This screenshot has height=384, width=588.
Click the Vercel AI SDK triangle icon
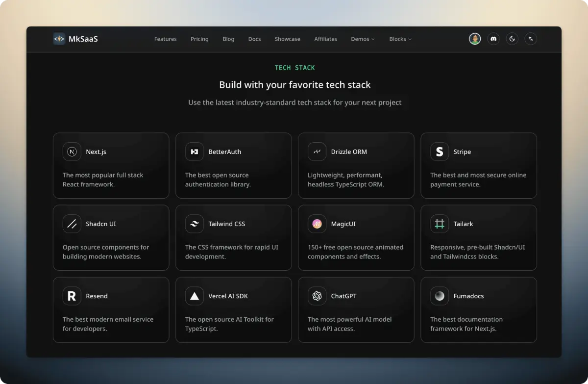195,296
